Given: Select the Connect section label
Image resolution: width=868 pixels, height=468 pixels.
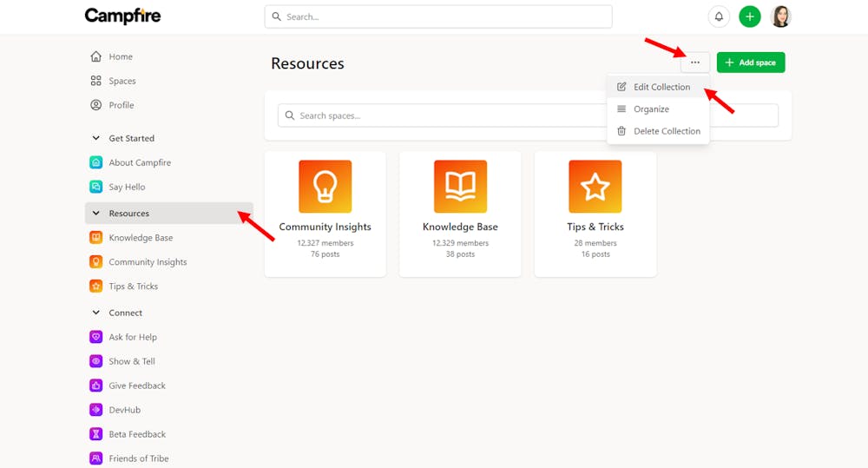Looking at the screenshot, I should 126,313.
